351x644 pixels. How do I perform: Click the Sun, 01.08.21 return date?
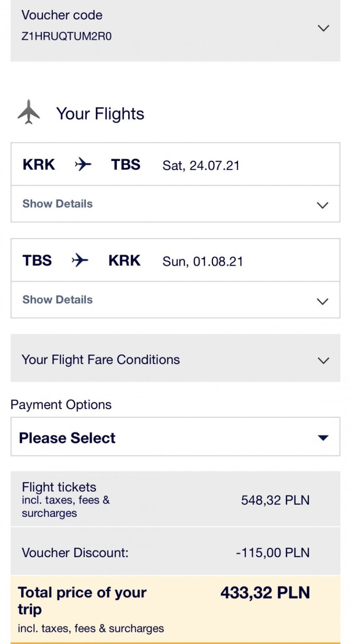(203, 261)
